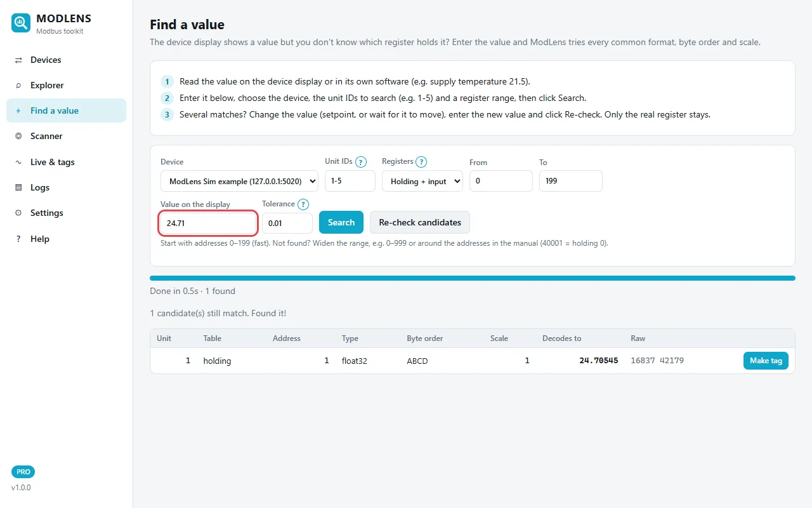Click the Re-check candidates button

tap(420, 222)
